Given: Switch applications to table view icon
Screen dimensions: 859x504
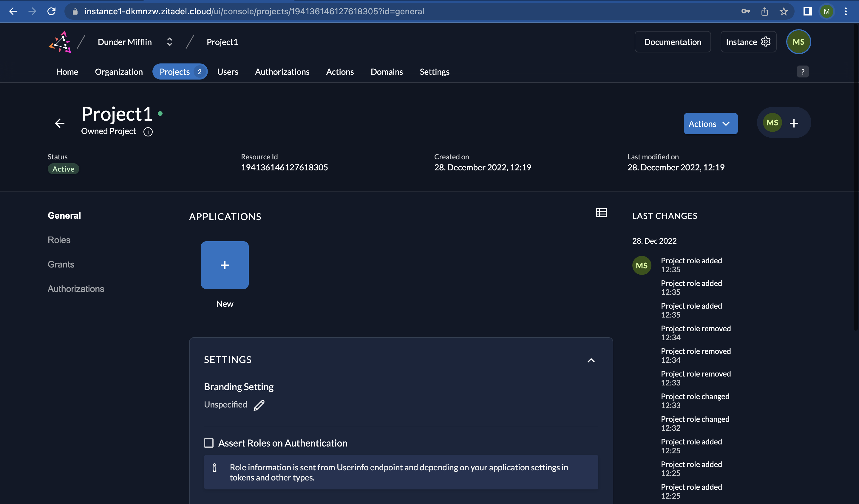Looking at the screenshot, I should click(x=601, y=213).
